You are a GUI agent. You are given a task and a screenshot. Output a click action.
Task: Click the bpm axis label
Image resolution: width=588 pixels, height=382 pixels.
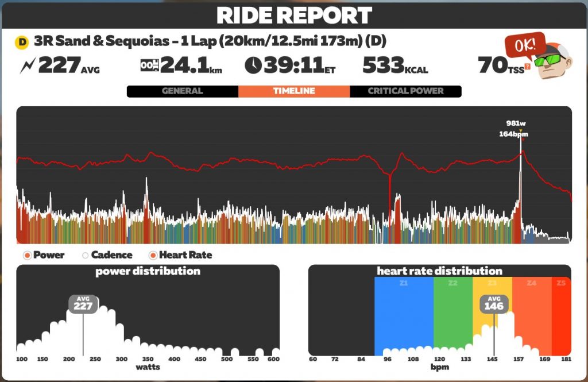point(439,367)
